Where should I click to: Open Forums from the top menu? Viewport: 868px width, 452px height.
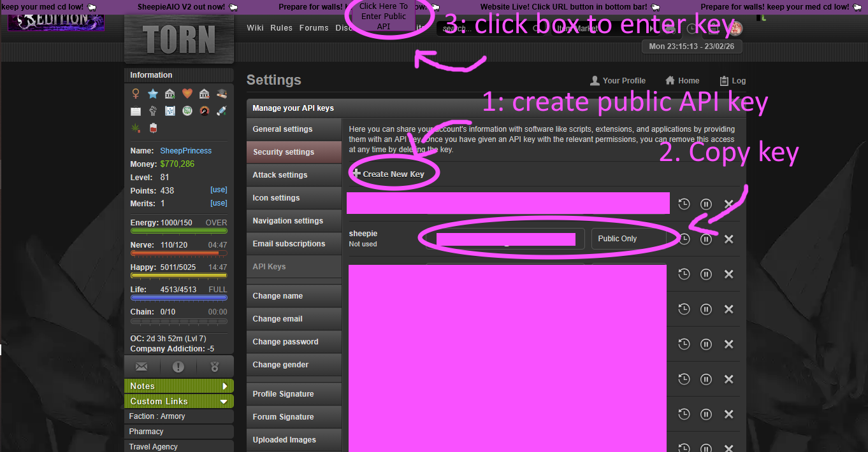click(314, 27)
